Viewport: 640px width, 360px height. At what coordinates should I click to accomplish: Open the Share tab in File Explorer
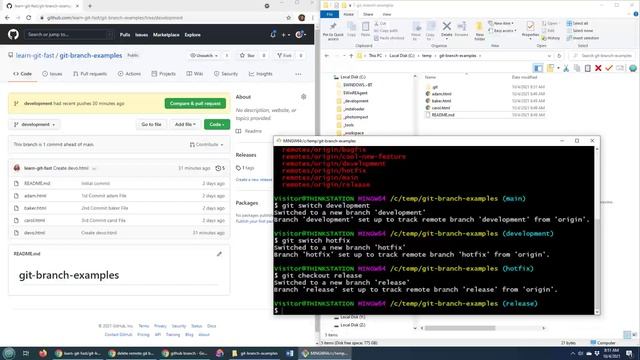pyautogui.click(x=368, y=14)
